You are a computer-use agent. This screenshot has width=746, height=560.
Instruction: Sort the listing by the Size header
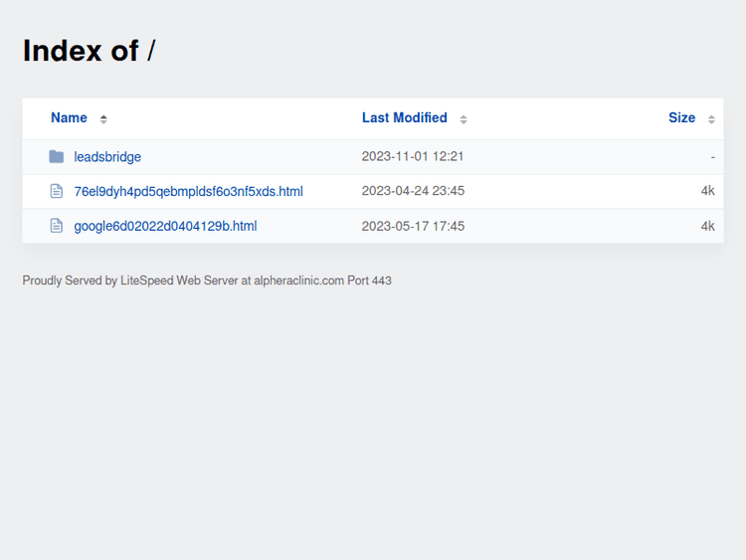tap(681, 117)
